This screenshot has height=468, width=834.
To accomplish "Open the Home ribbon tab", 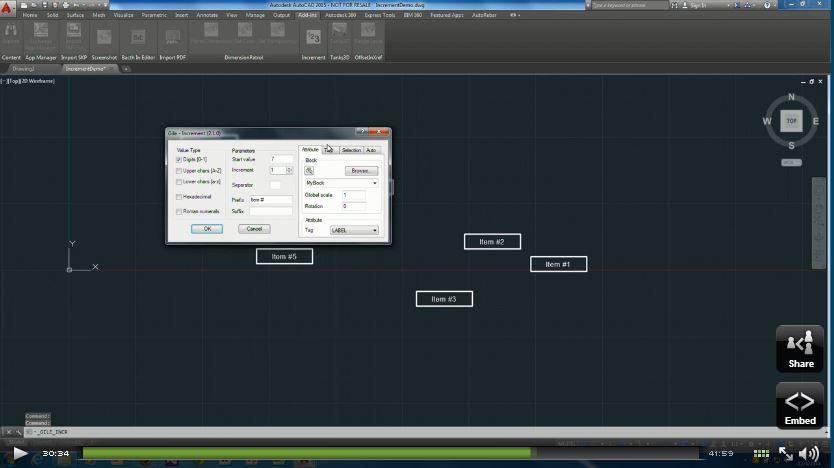I will (30, 15).
